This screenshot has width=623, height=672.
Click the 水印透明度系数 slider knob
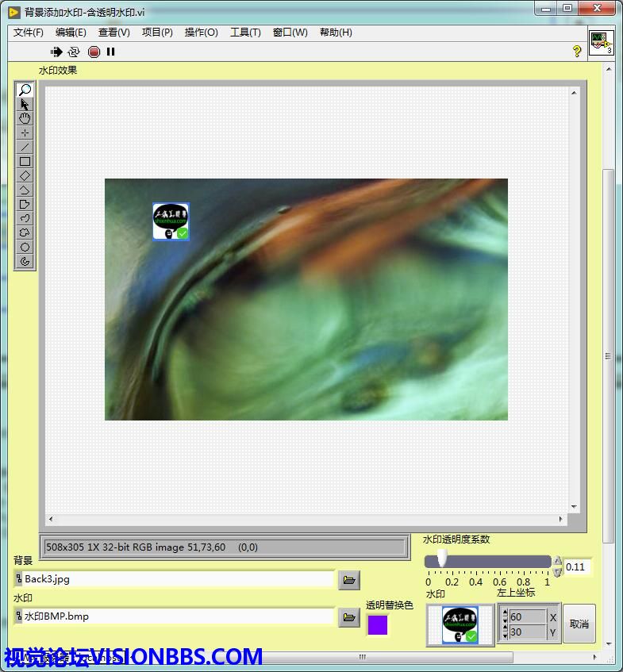[x=442, y=561]
